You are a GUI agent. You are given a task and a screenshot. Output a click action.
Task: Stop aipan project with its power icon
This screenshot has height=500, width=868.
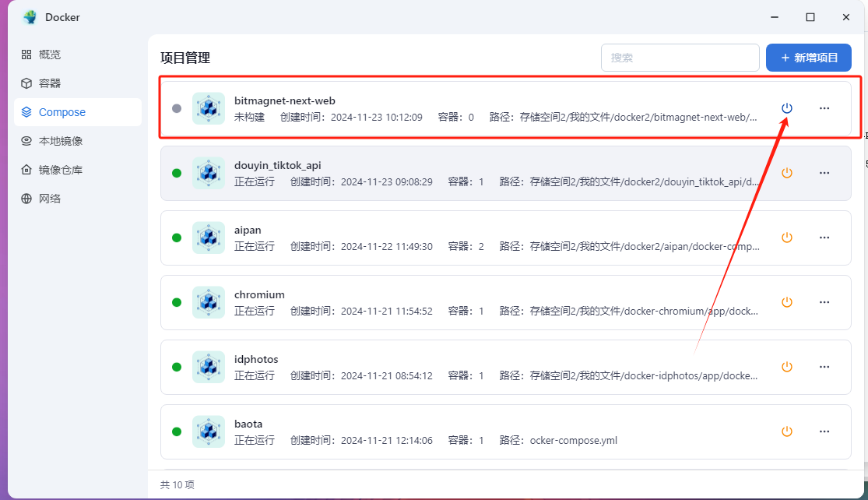tap(786, 238)
